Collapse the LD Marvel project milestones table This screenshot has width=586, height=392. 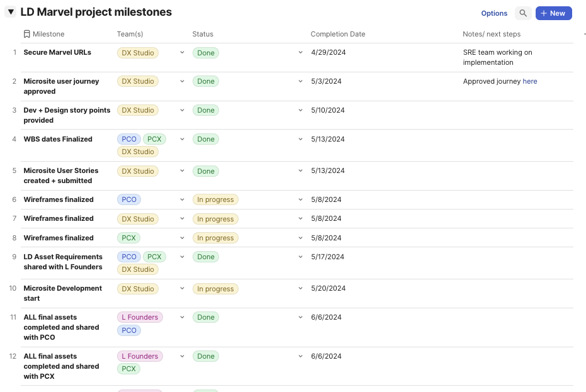point(11,12)
